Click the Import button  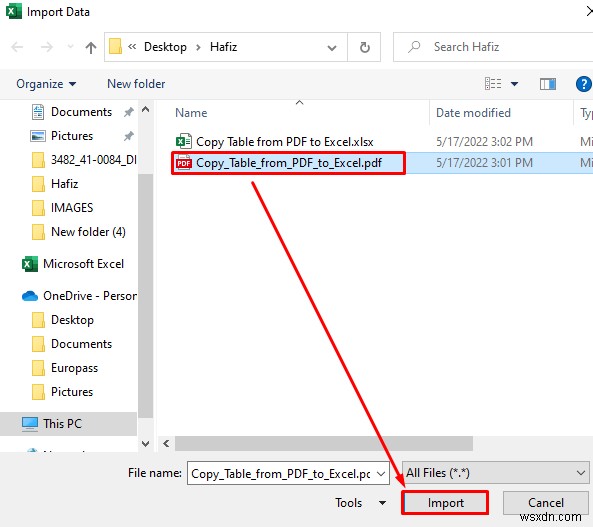point(446,503)
